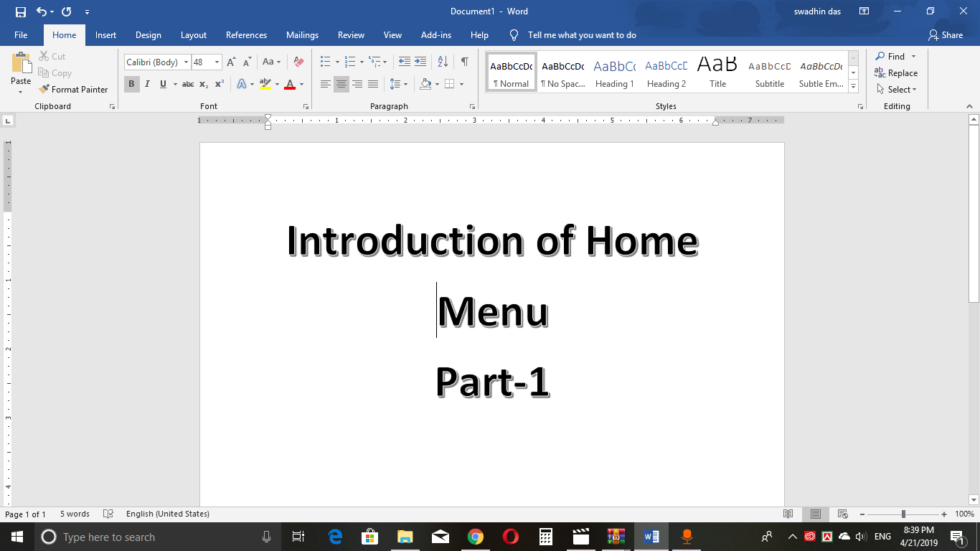Open the Text Highlight Color dropdown
980x551 pixels.
[276, 84]
